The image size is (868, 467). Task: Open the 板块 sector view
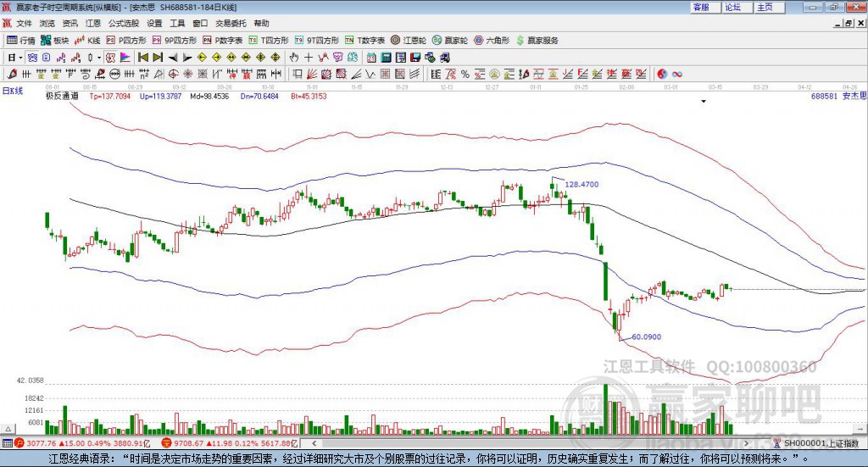pyautogui.click(x=54, y=41)
